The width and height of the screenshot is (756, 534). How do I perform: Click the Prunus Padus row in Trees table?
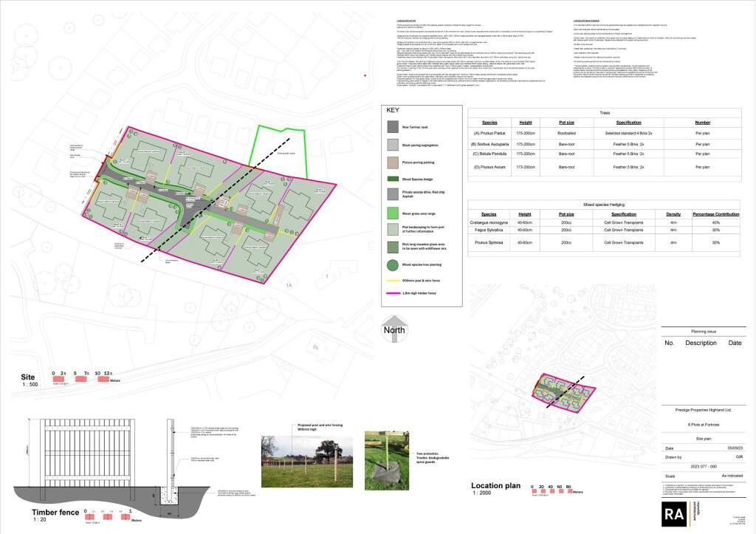[603, 134]
